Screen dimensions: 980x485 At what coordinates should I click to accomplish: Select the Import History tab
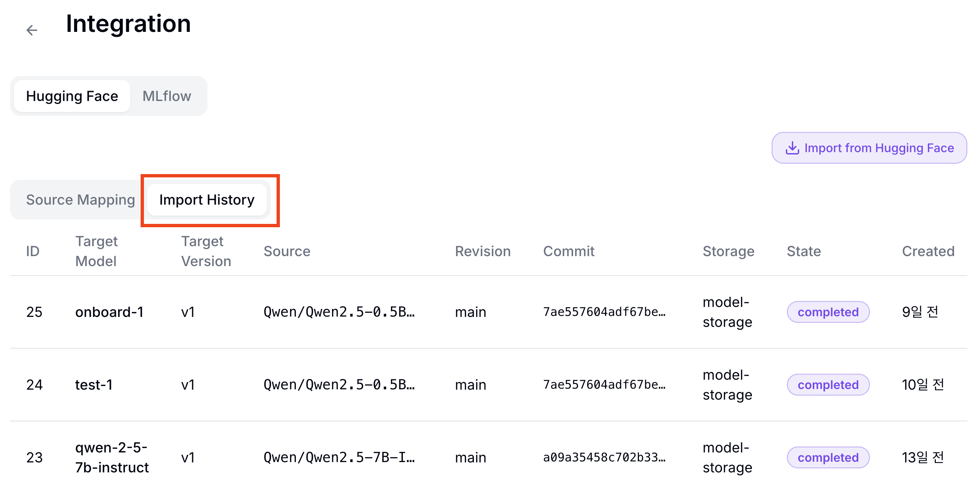[x=206, y=200]
